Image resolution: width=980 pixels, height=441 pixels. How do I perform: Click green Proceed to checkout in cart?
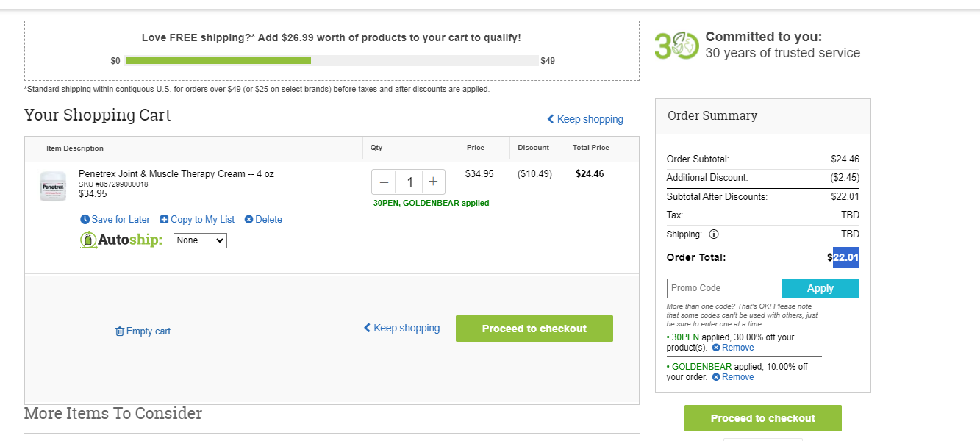(x=534, y=329)
